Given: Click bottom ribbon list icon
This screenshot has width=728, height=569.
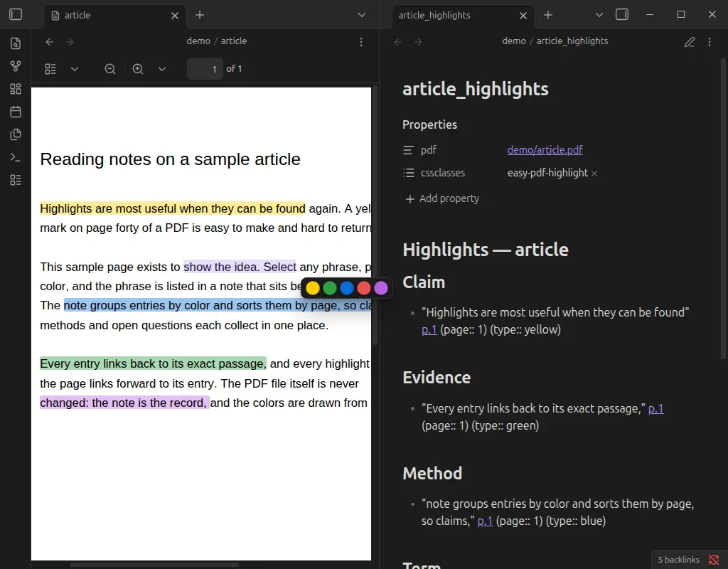Looking at the screenshot, I should pyautogui.click(x=16, y=180).
